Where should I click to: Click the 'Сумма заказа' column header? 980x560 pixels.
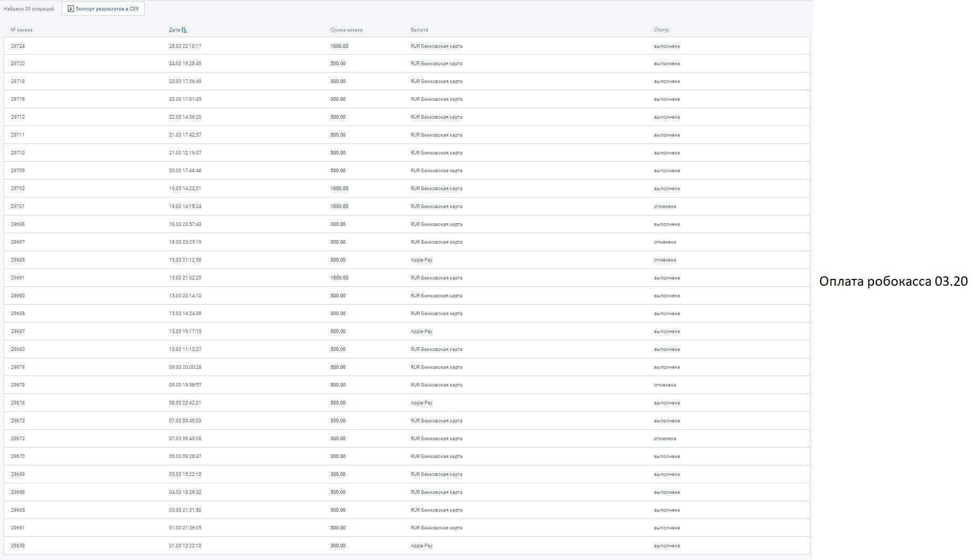[x=346, y=30]
